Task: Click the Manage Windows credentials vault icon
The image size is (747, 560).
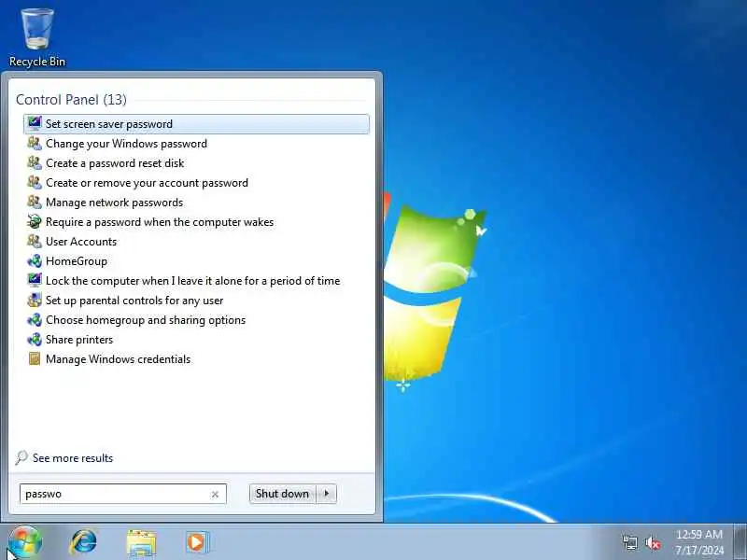Action: (x=35, y=358)
